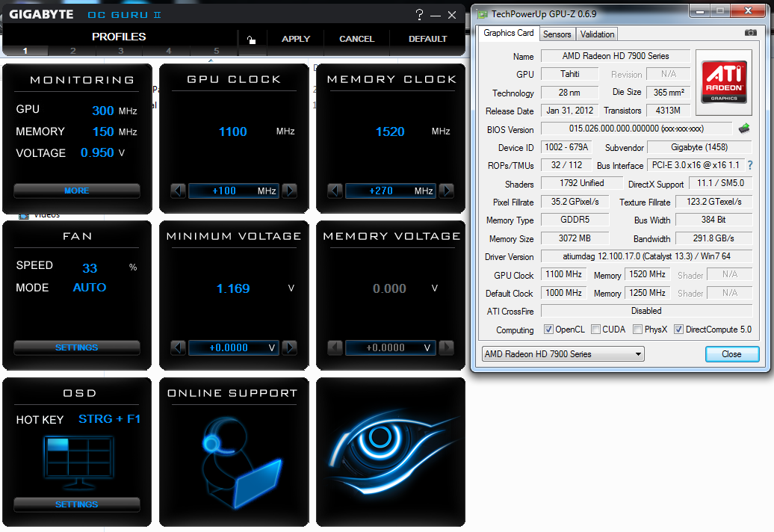Image resolution: width=774 pixels, height=532 pixels.
Task: Click the minimum voltage 1.169 value
Action: pos(233,288)
